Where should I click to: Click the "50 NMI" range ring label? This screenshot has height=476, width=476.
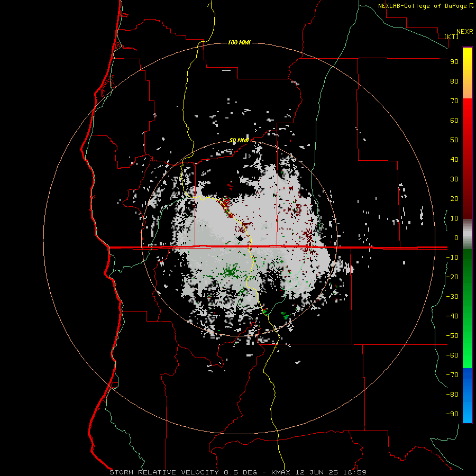(239, 140)
